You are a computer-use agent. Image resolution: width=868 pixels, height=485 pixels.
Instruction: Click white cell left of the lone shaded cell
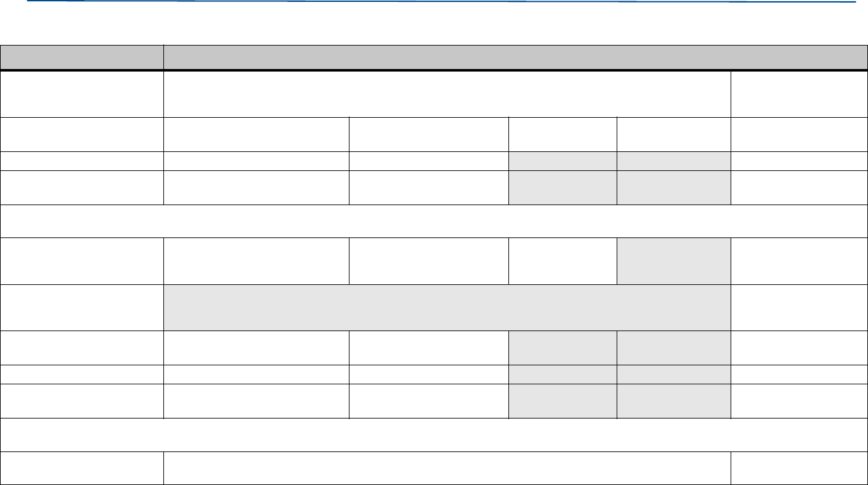click(x=562, y=261)
